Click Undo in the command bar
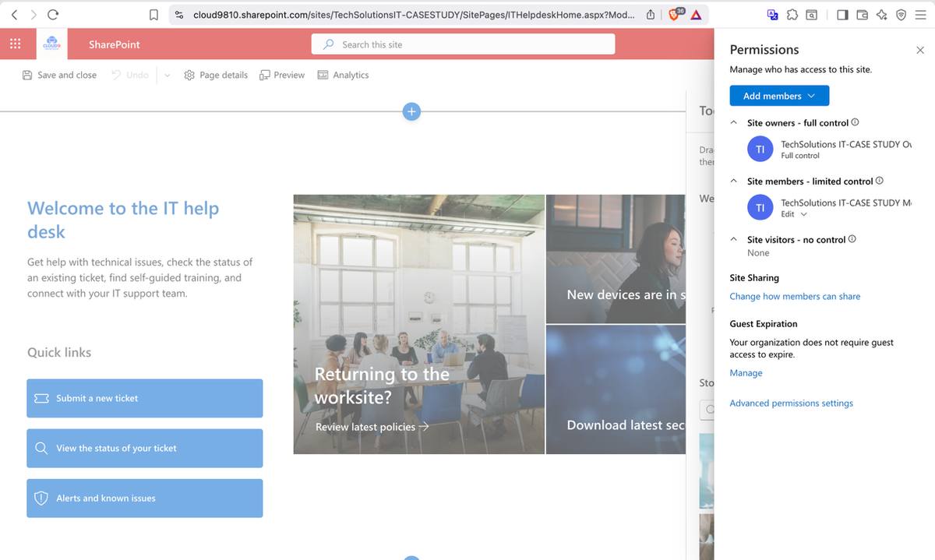 (x=129, y=75)
